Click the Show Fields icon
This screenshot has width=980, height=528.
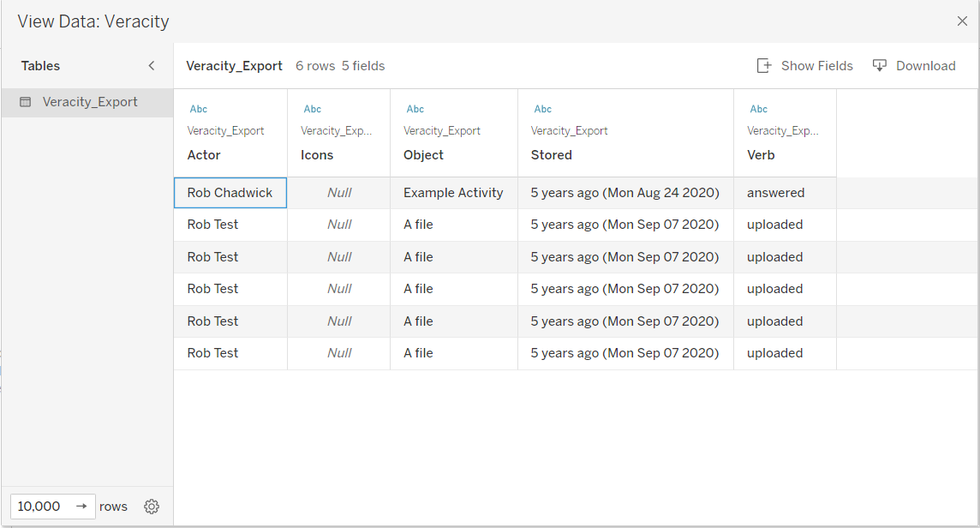pyautogui.click(x=764, y=66)
